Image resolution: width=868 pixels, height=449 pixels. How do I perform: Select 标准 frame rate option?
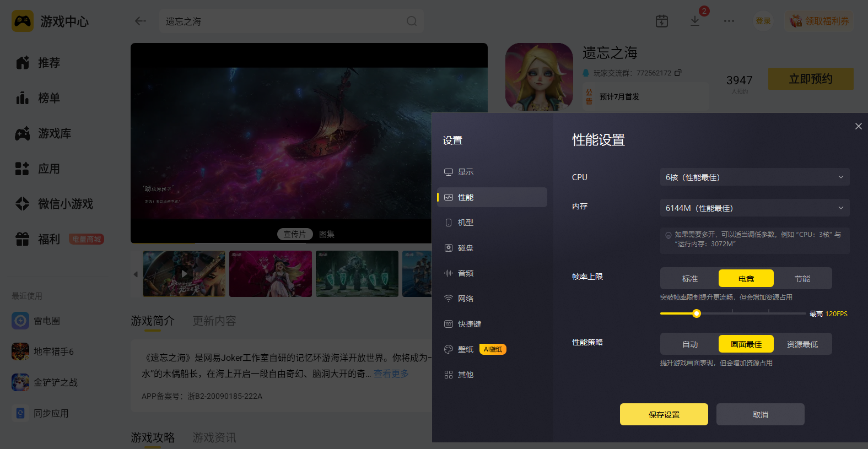point(690,279)
